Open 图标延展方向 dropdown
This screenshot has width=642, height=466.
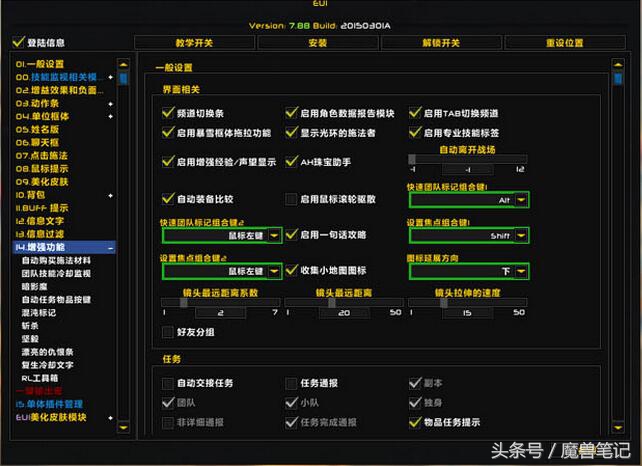469,271
